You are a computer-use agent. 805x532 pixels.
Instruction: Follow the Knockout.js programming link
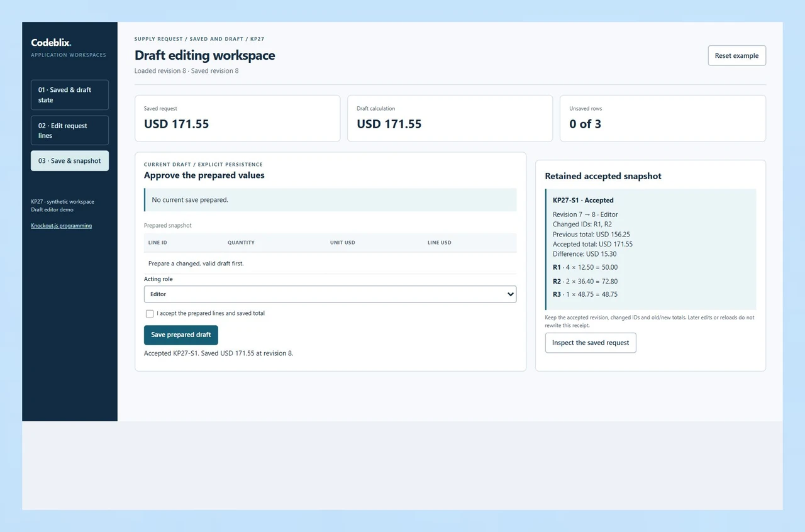(62, 226)
